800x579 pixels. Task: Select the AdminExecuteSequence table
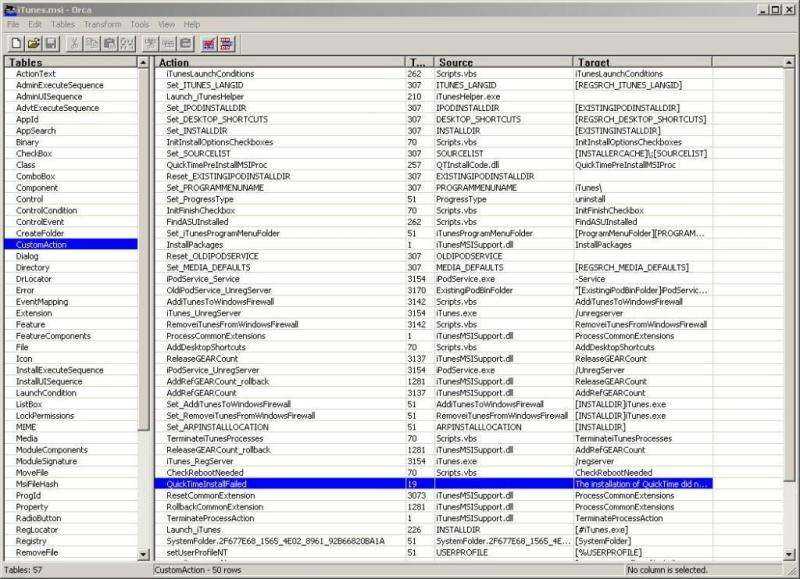(60, 85)
